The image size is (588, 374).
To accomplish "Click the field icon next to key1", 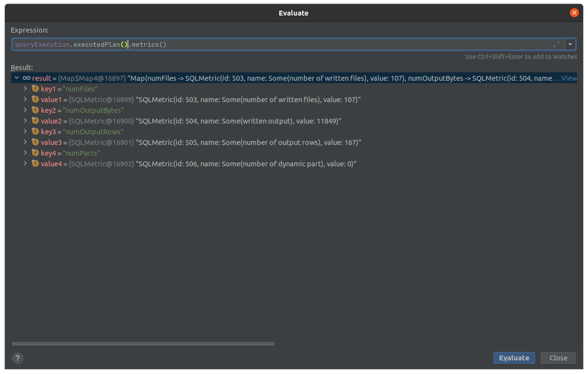I will pos(35,89).
